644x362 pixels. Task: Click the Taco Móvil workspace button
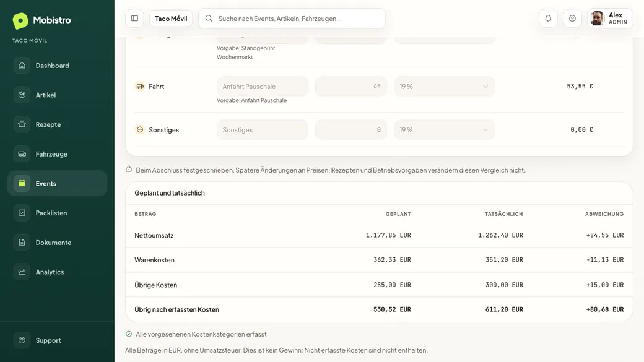pos(171,19)
